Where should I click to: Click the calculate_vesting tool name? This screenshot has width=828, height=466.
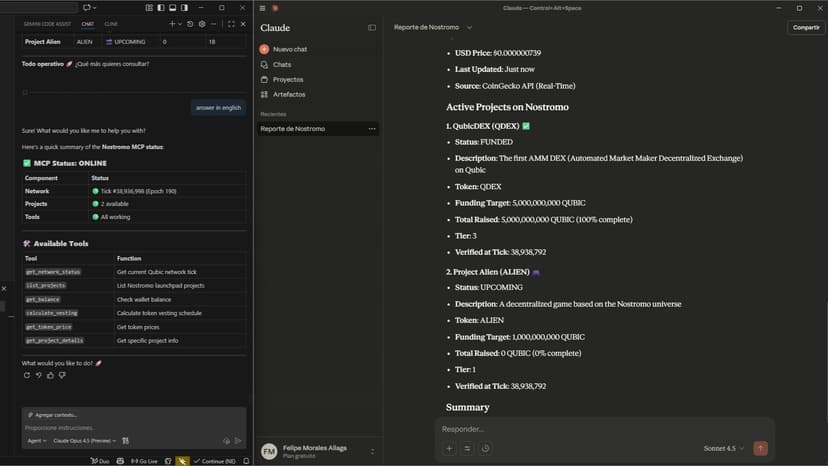click(x=51, y=313)
